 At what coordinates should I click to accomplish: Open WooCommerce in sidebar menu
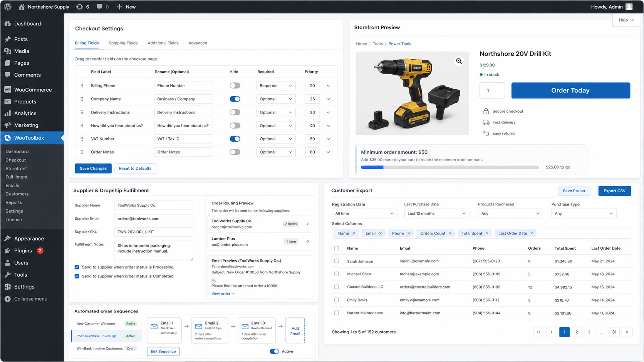(32, 90)
